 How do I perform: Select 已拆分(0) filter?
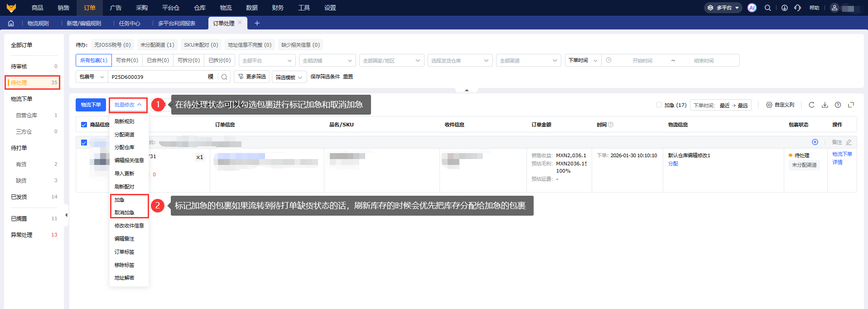coord(219,60)
